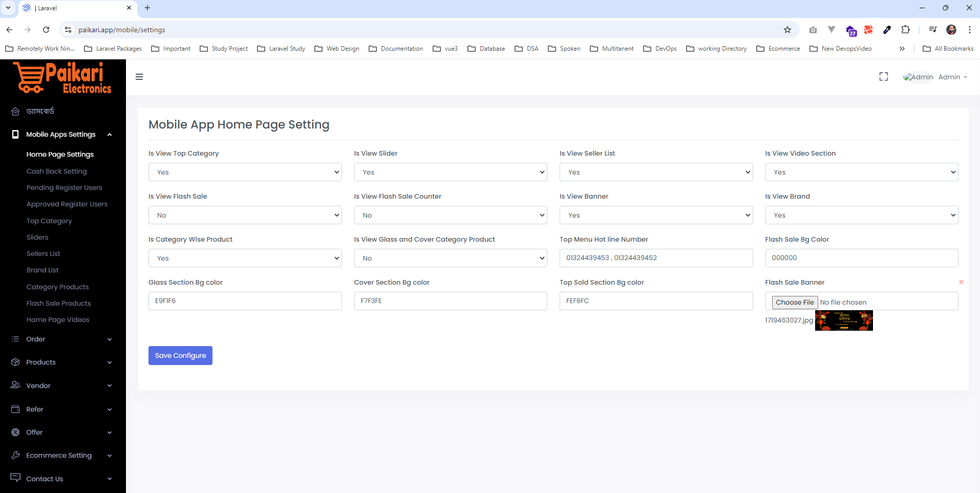
Task: Bookmark this page with star icon
Action: point(787,30)
